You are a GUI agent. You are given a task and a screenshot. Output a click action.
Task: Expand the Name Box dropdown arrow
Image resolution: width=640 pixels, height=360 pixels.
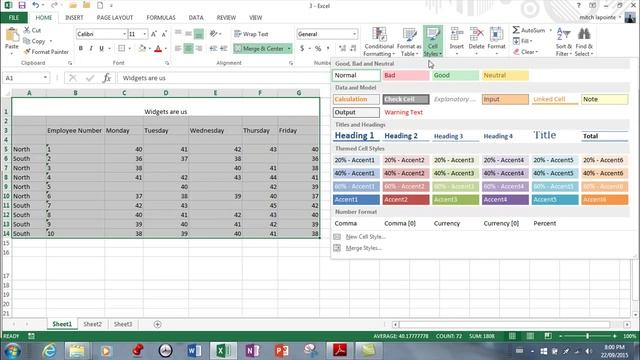[45, 78]
